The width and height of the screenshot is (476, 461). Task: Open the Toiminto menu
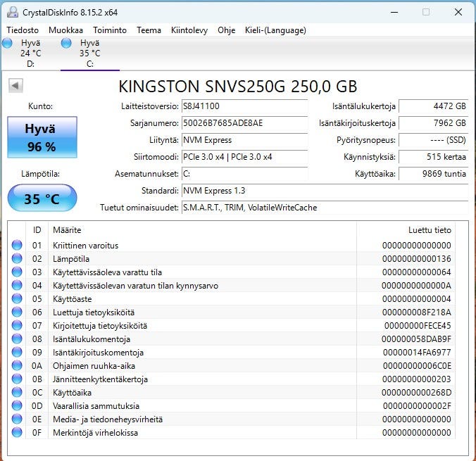(x=110, y=30)
